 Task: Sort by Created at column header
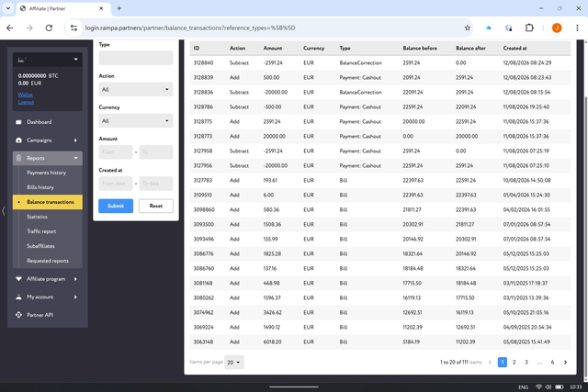[514, 48]
